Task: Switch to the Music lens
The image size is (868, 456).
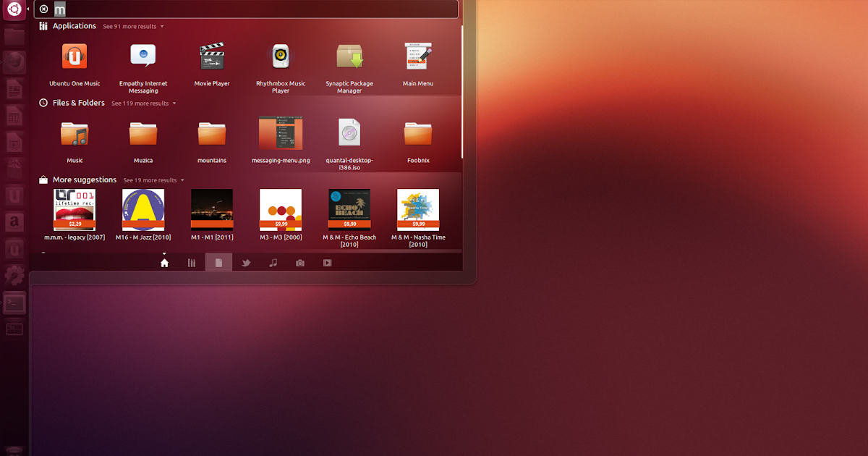Action: click(x=273, y=263)
